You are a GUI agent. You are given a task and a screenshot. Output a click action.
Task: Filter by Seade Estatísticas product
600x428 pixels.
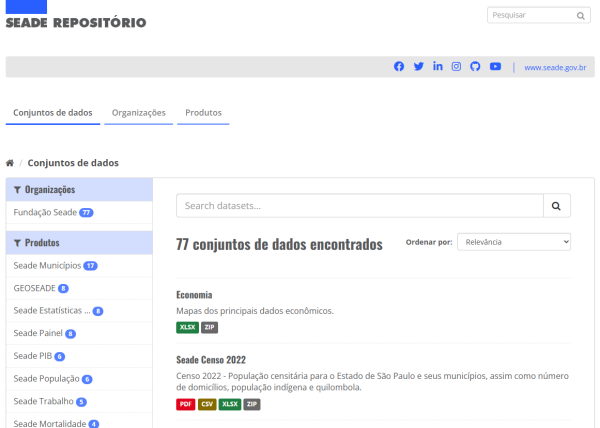point(79,311)
